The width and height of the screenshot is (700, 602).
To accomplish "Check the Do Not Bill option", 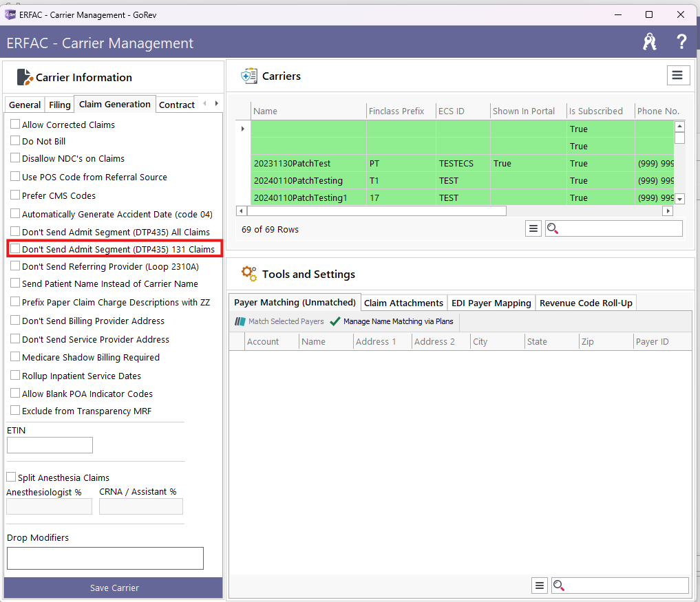I will coord(15,141).
